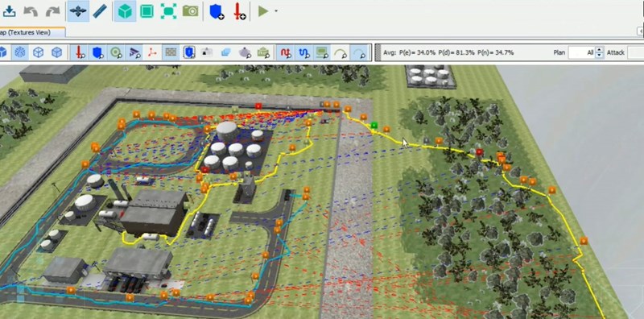Undo the last action
644x319 pixels.
(x=31, y=11)
